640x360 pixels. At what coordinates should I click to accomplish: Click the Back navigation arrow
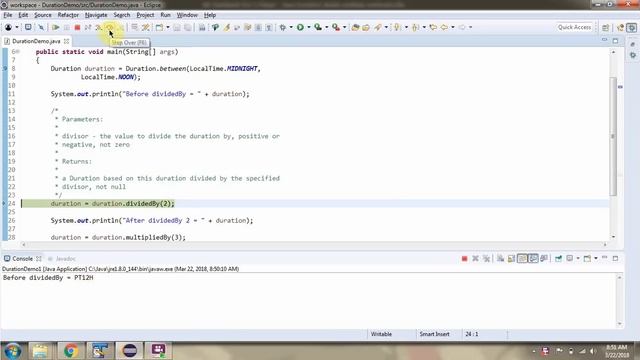pos(444,27)
